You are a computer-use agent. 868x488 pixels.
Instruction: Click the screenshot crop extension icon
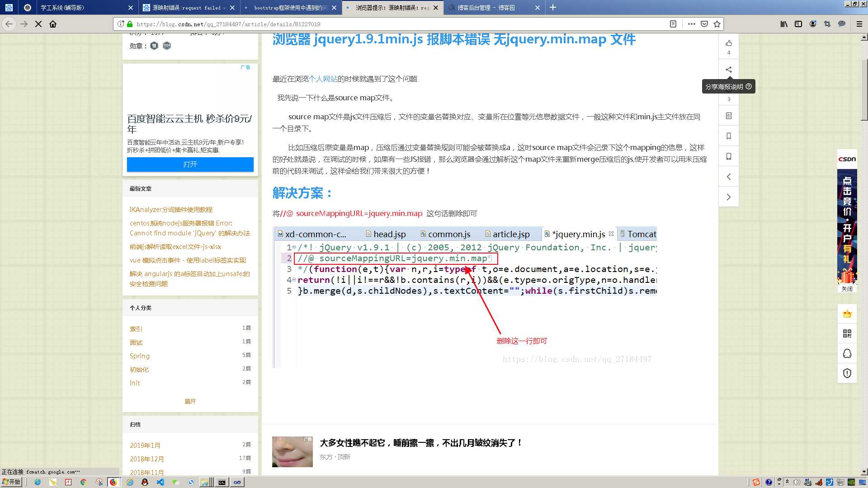827,24
